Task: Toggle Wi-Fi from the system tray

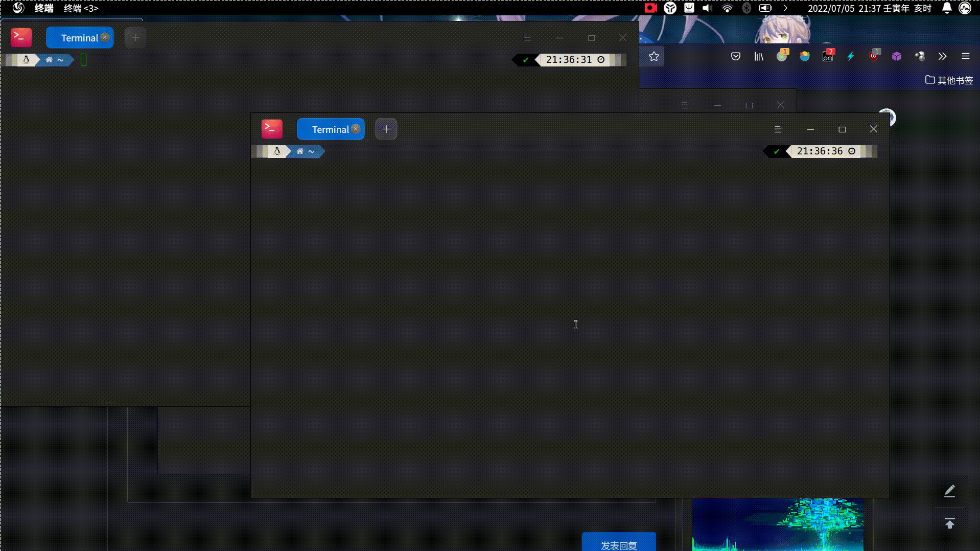Action: coord(727,8)
